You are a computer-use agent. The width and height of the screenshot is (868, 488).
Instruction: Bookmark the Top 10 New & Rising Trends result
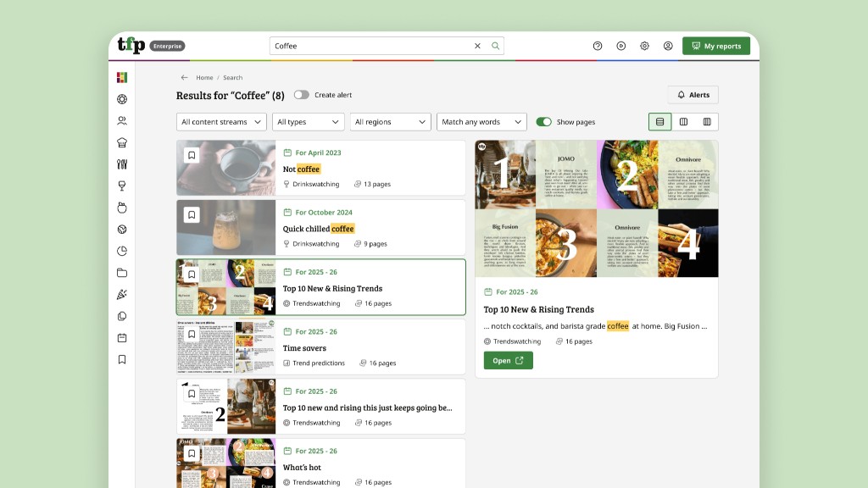[192, 274]
